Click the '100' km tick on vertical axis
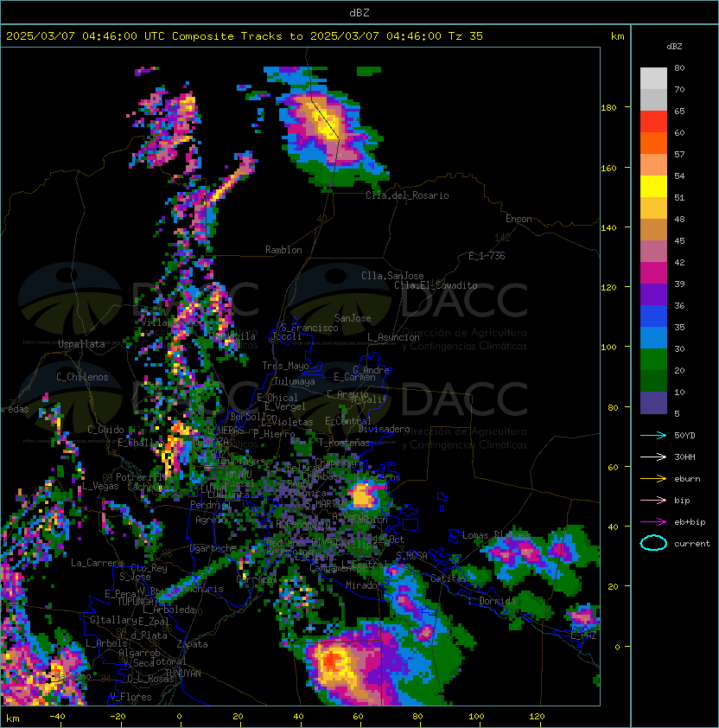 608,348
